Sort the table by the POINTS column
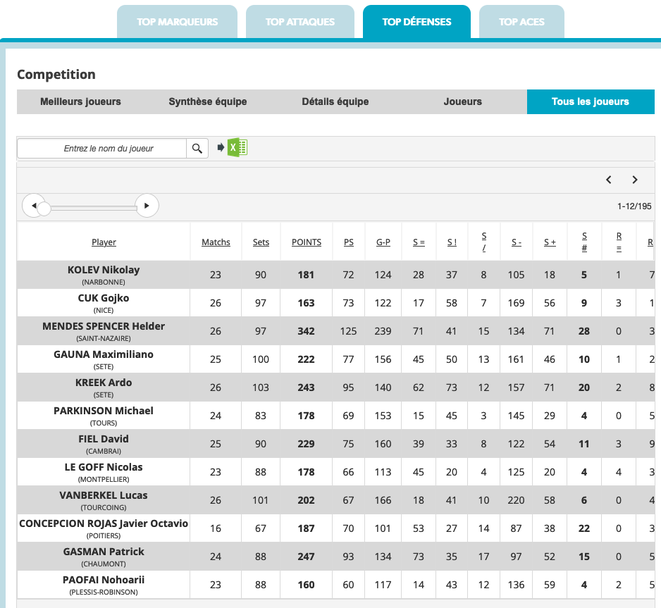Viewport: 661px width, 608px height. (306, 242)
